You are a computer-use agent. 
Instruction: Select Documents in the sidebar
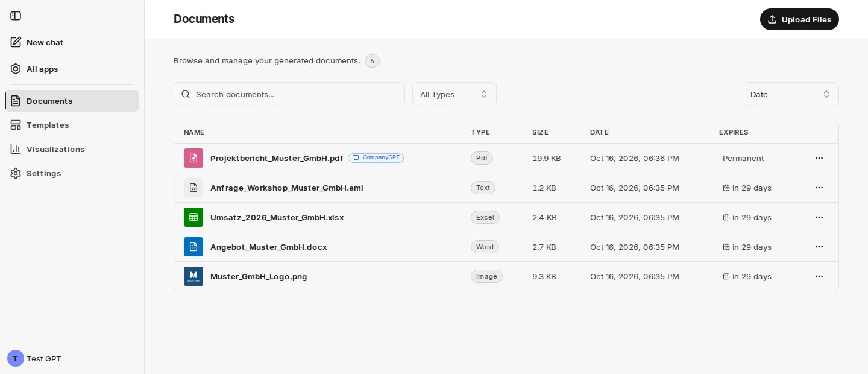(72, 101)
